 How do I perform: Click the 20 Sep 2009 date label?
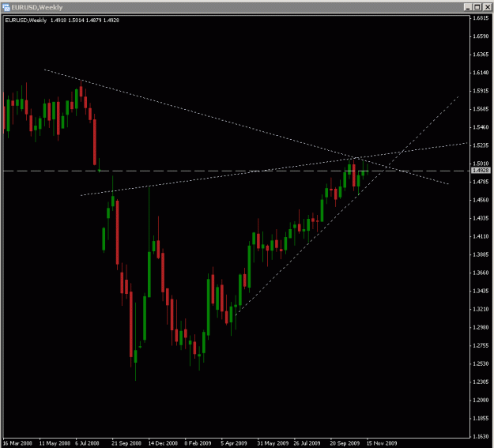pos(345,443)
